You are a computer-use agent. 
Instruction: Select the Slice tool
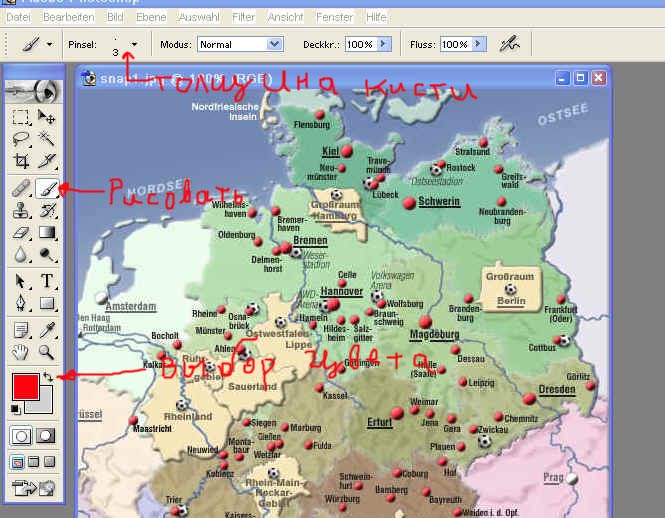coord(46,161)
